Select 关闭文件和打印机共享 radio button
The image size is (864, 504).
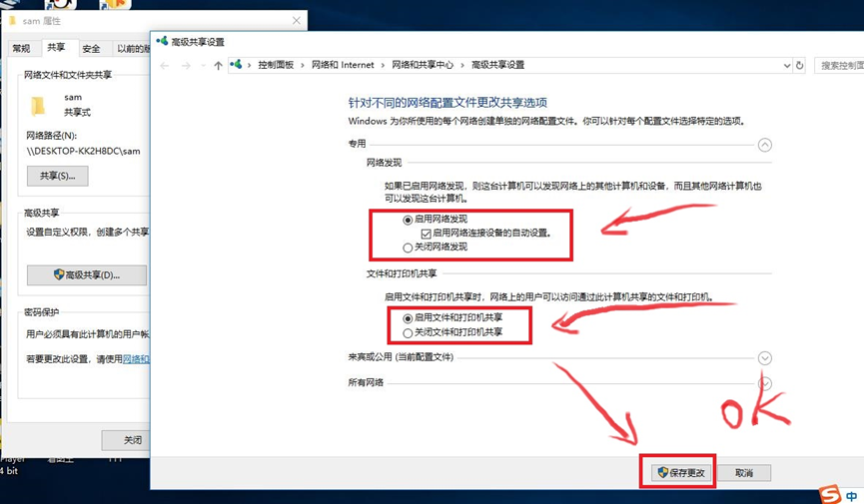(408, 332)
